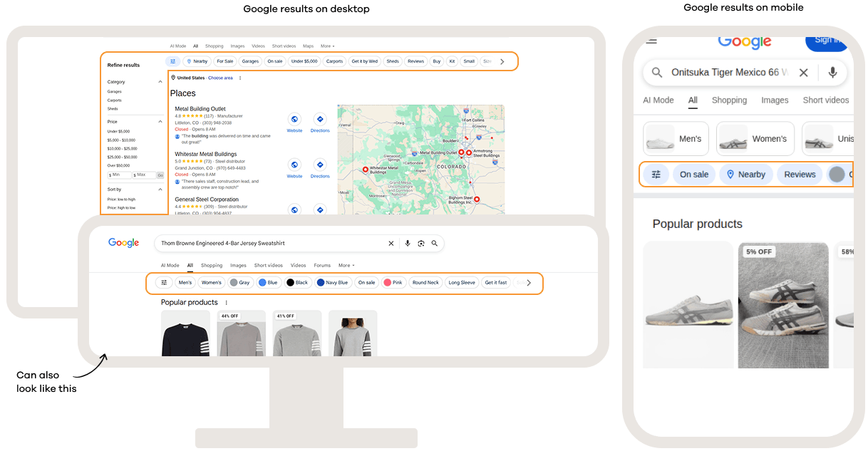Toggle the Get it fast chip

click(496, 282)
